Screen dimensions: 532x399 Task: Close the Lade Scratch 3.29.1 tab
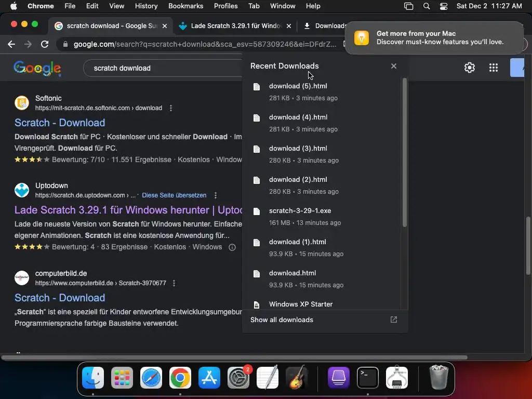pos(289,26)
